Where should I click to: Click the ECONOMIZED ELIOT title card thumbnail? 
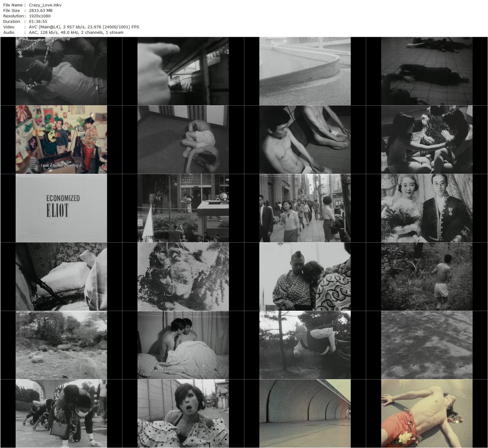click(x=61, y=208)
